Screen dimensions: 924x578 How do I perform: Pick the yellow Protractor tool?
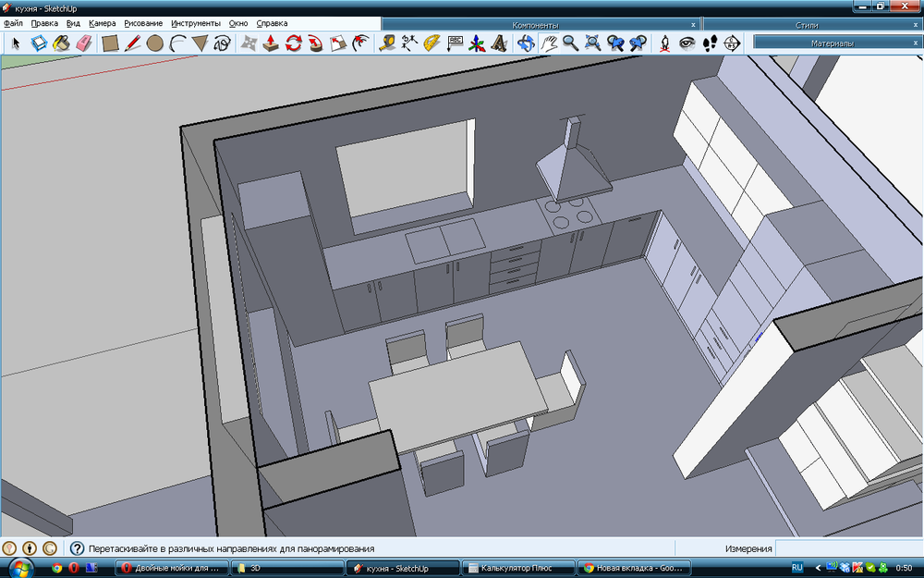[432, 43]
